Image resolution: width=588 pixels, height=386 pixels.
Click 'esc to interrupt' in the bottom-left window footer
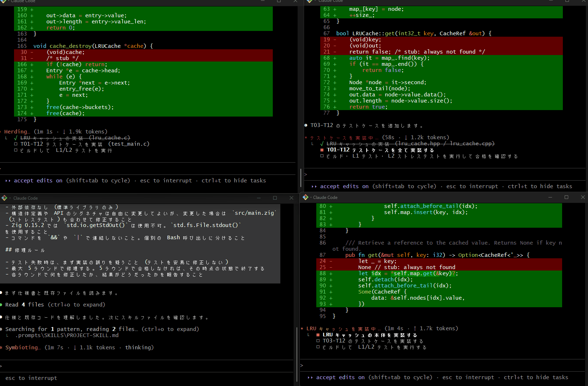[31, 378]
